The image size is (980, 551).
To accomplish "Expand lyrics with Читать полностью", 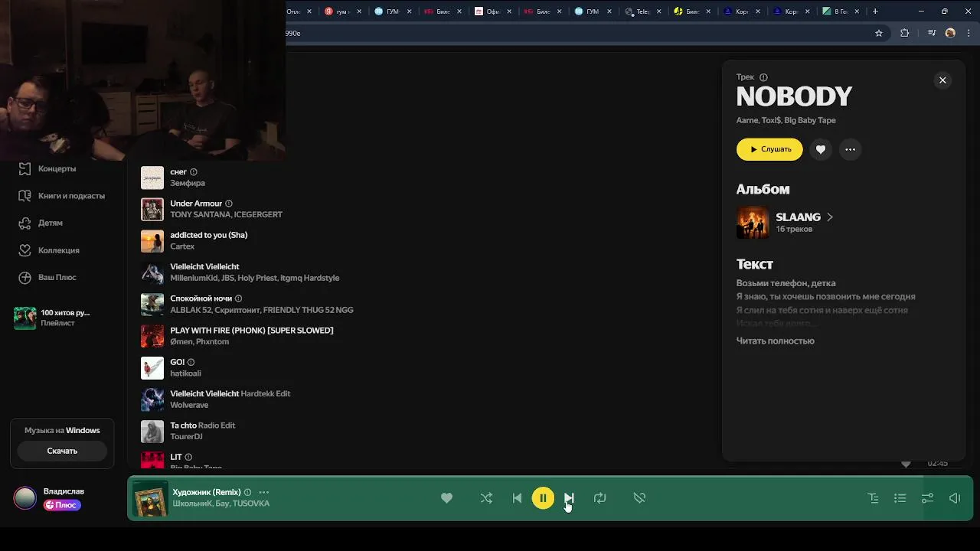I will (x=775, y=341).
